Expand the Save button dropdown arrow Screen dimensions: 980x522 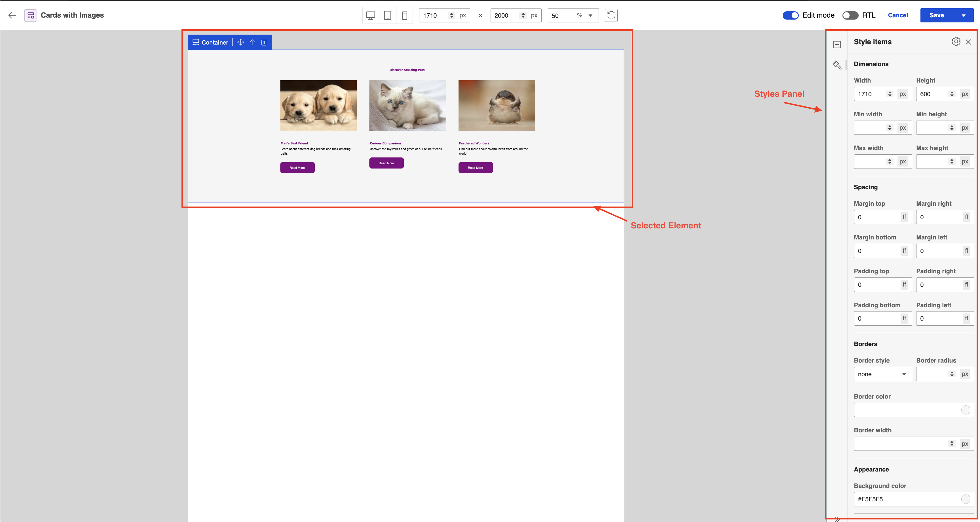pyautogui.click(x=963, y=15)
